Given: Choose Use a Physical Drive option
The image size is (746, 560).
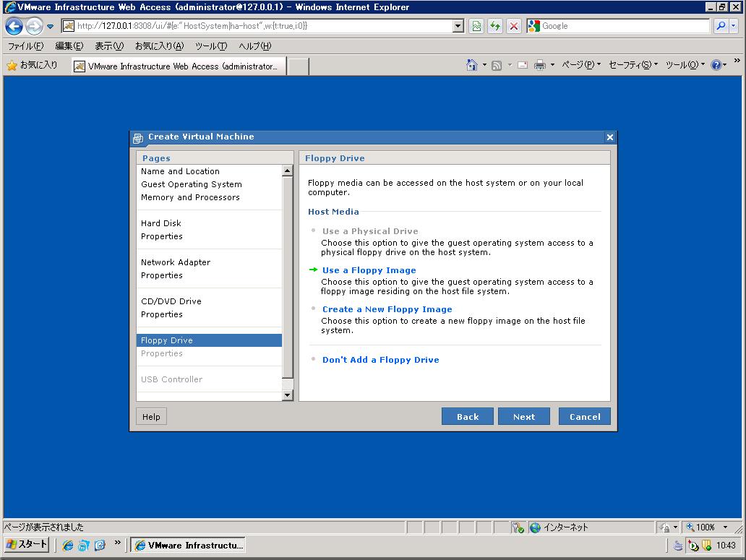Looking at the screenshot, I should point(370,231).
